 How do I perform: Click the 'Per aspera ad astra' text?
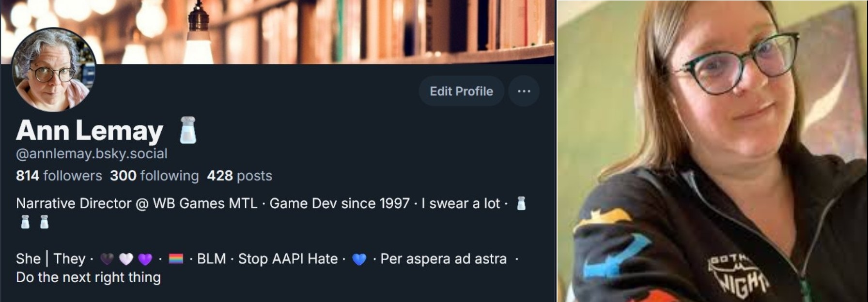[x=444, y=259]
